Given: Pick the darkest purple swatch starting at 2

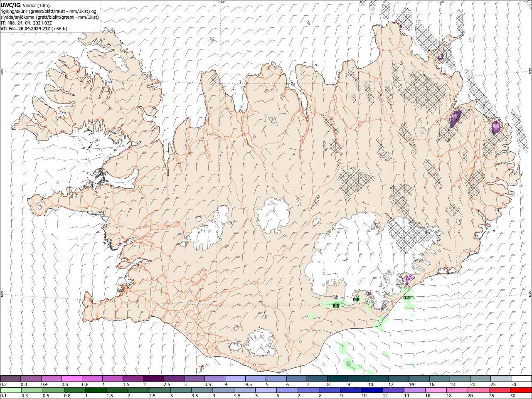Looking at the screenshot, I should [x=153, y=378].
